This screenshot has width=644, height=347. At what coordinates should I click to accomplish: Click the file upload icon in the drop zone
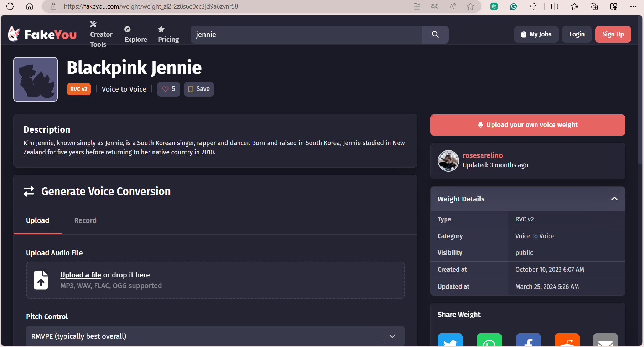point(41,280)
